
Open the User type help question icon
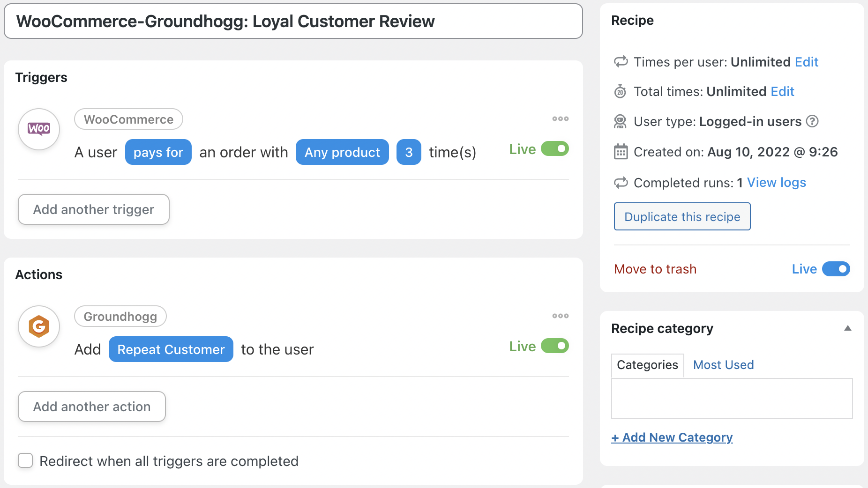[812, 121]
